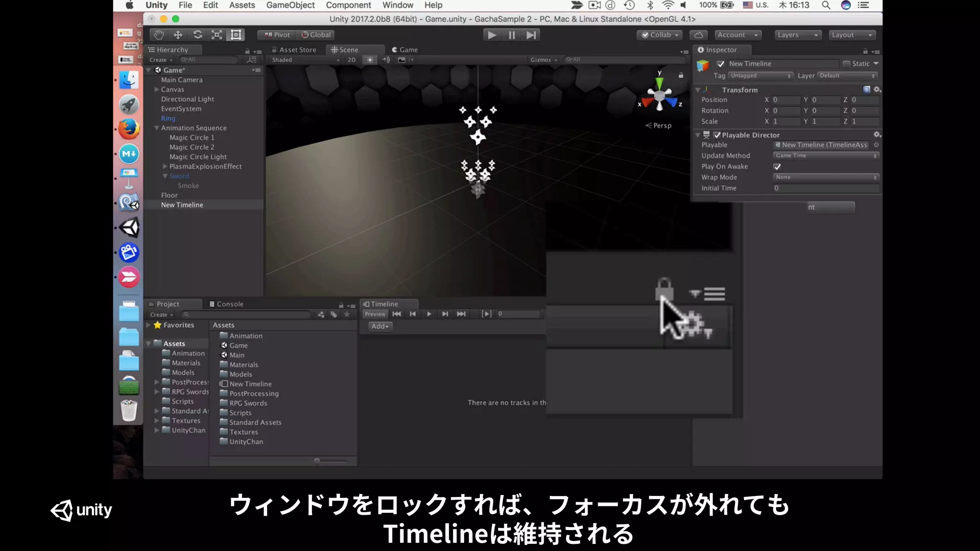The width and height of the screenshot is (980, 551).
Task: Select the Hand tool
Action: click(159, 35)
